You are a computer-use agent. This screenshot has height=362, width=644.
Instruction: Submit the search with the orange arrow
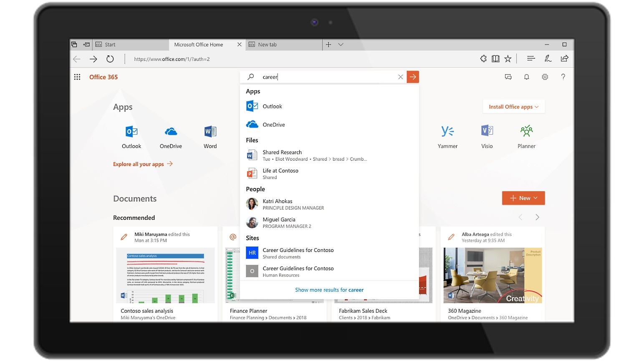[413, 77]
